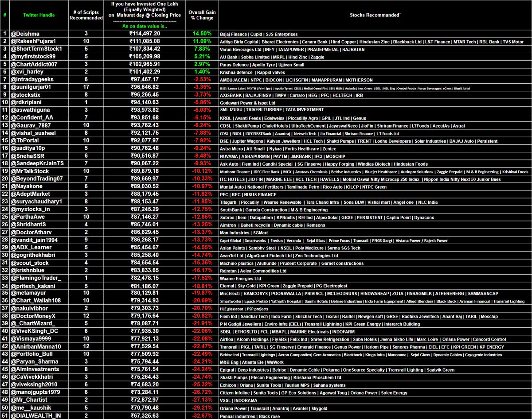Select the -17.52% change cell
The image size is (532, 419).
click(x=202, y=279)
